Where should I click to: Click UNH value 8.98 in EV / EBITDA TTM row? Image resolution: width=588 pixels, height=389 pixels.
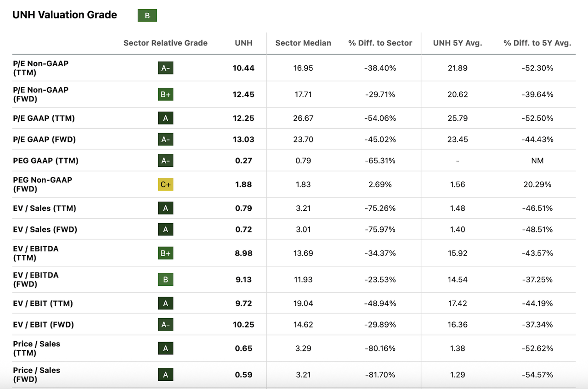click(x=243, y=254)
